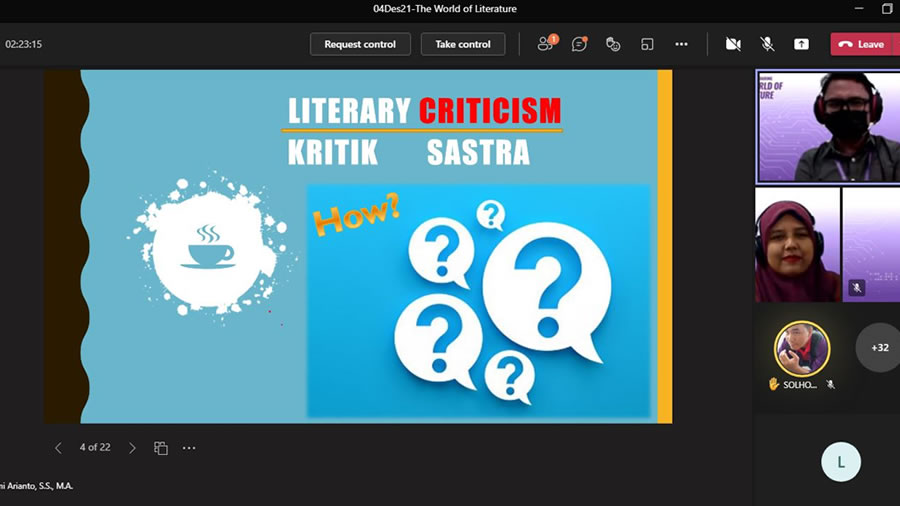Click the Take control button

(x=462, y=44)
